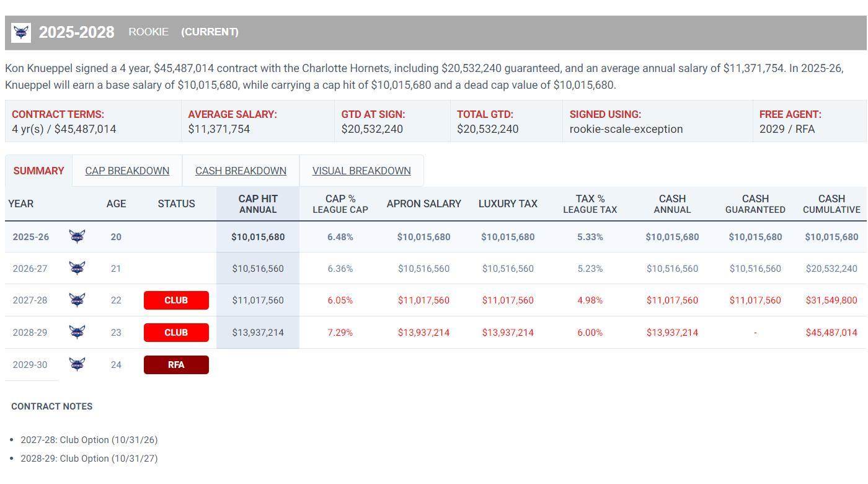Switch to the Cash Breakdown tab

click(x=241, y=171)
